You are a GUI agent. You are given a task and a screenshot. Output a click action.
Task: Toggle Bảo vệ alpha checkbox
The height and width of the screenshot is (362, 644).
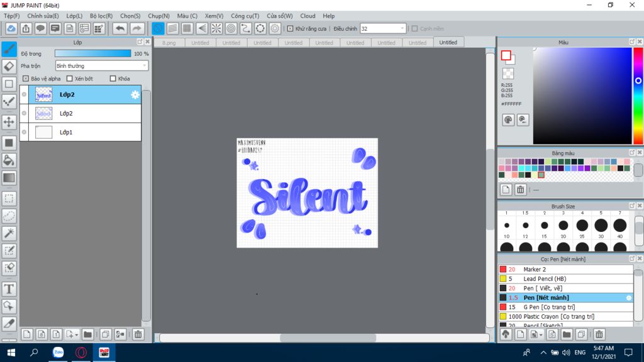click(x=26, y=79)
